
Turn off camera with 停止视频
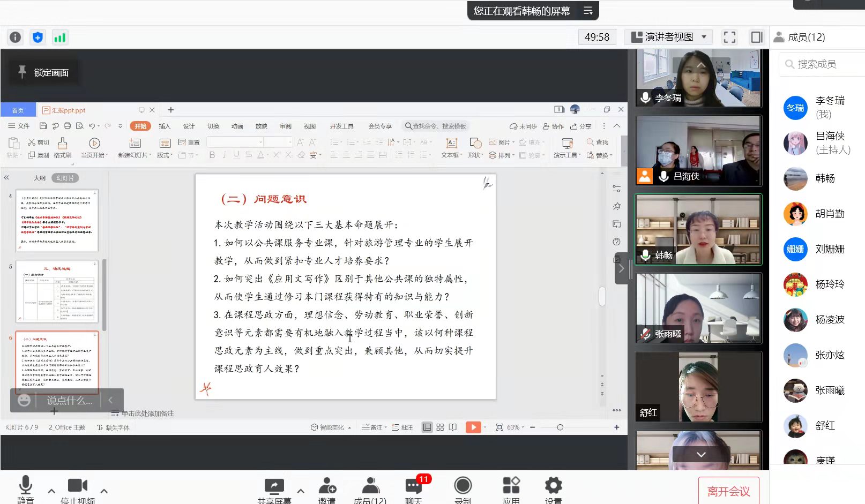point(78,490)
